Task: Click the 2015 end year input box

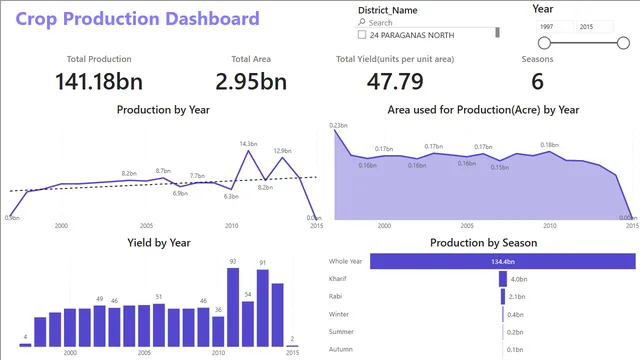Action: click(x=595, y=27)
